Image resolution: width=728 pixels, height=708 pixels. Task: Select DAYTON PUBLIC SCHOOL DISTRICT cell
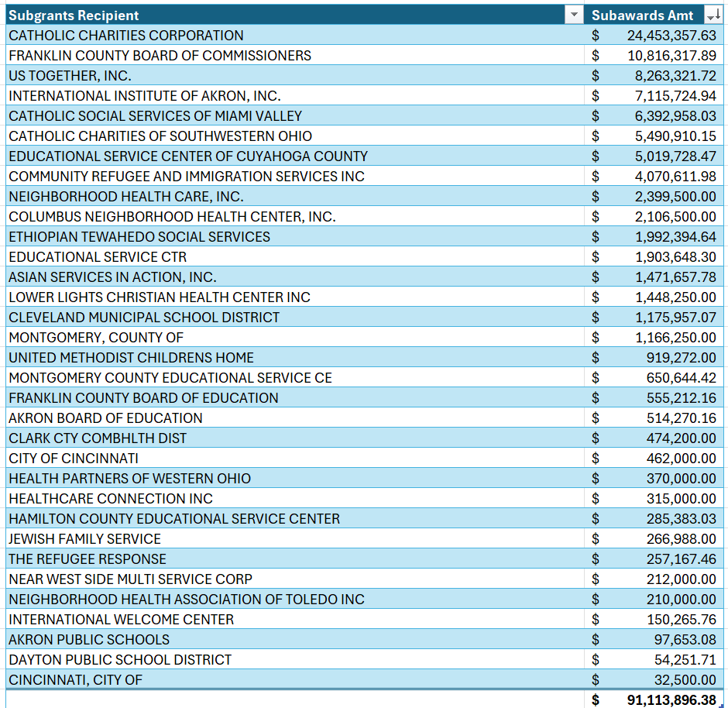point(295,660)
